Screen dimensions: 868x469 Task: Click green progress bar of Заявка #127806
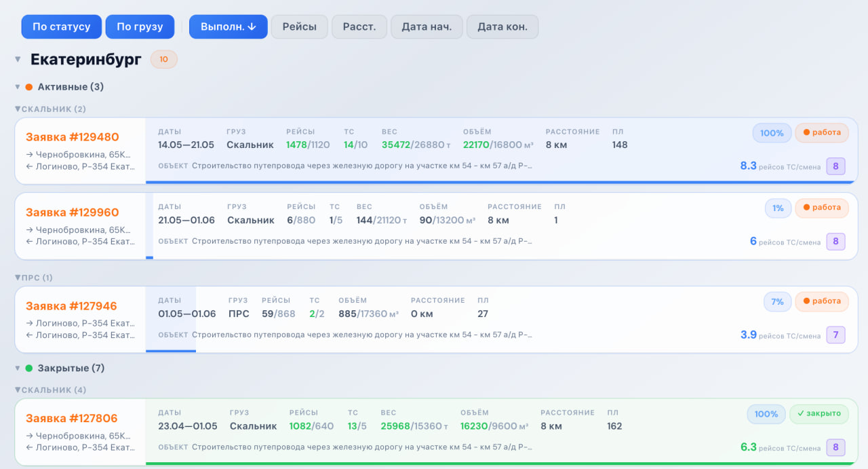[x=502, y=464]
